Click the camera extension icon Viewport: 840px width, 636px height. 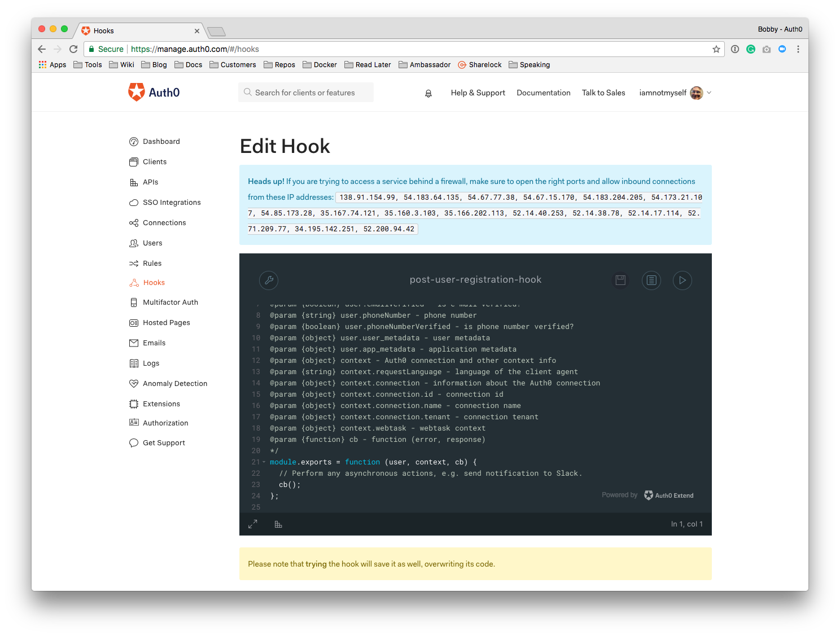[767, 49]
